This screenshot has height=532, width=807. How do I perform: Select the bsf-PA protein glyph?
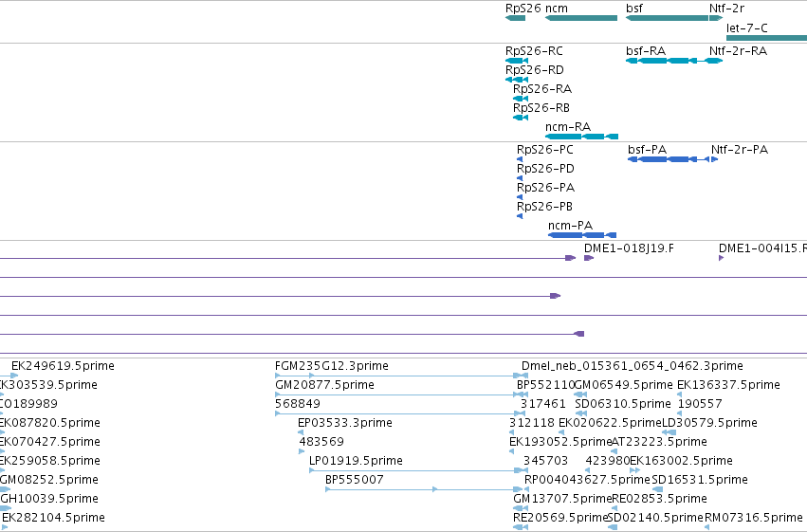point(668,159)
